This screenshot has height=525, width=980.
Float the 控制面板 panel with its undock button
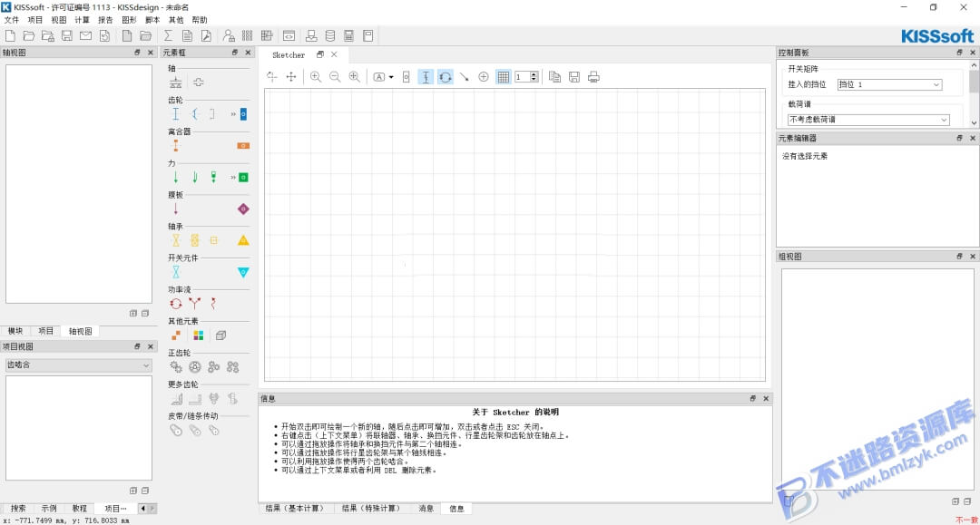(x=959, y=53)
